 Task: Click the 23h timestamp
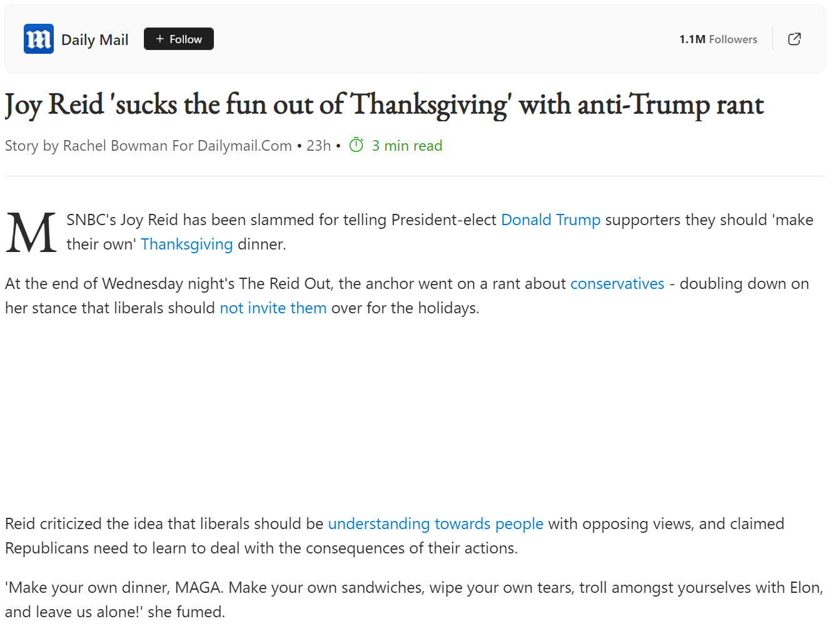(318, 146)
